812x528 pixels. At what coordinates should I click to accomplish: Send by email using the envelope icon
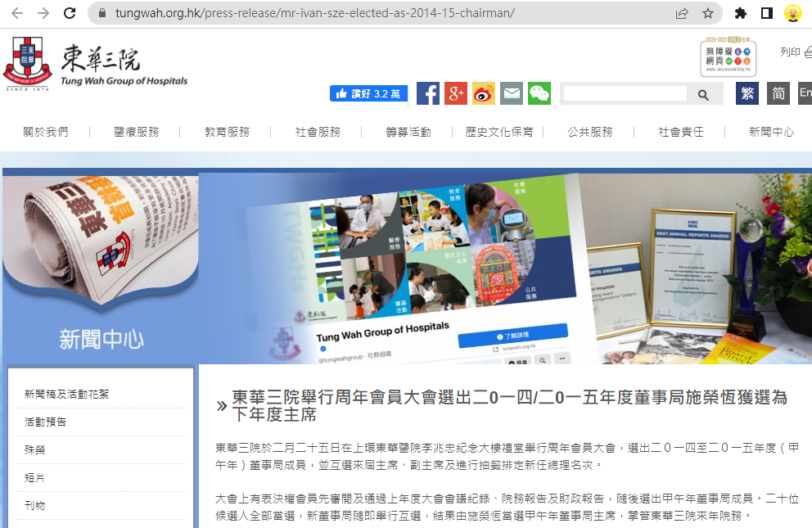click(512, 93)
